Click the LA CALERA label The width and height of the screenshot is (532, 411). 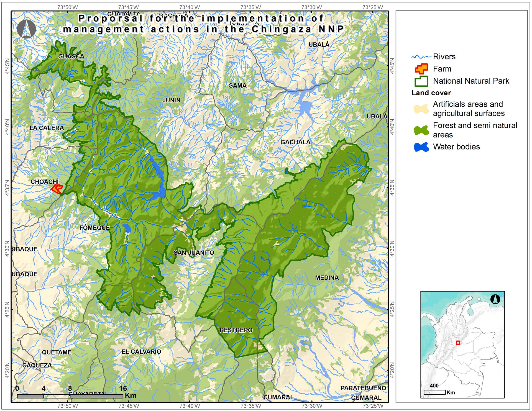[x=47, y=128]
